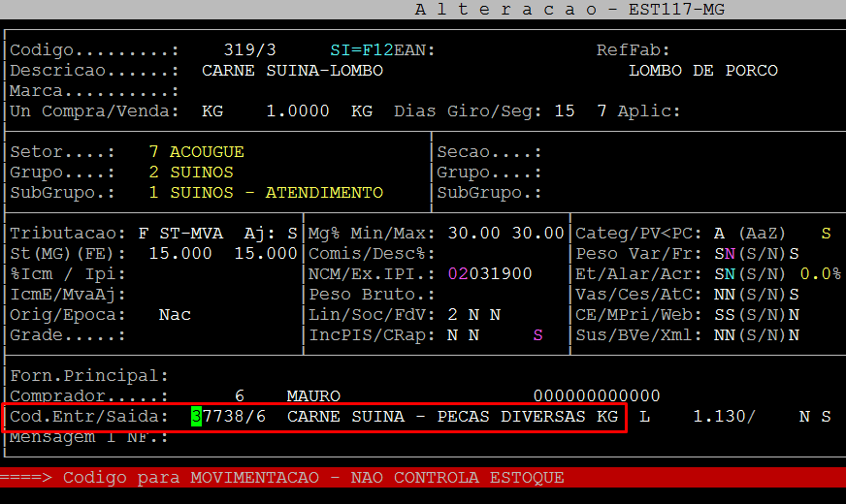The height and width of the screenshot is (504, 846).
Task: Select the Comprador name MAURO
Action: (313, 396)
